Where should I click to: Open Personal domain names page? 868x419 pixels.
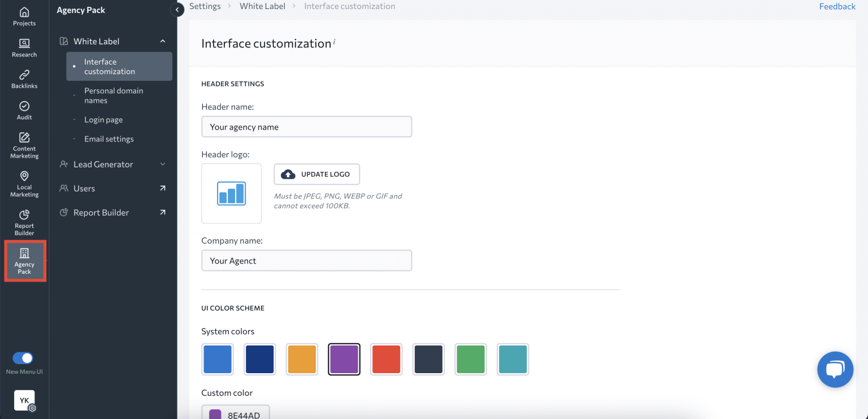[x=114, y=96]
